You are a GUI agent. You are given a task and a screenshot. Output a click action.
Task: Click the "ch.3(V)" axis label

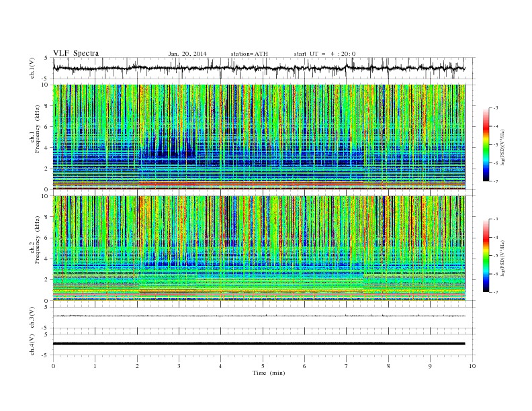point(32,318)
